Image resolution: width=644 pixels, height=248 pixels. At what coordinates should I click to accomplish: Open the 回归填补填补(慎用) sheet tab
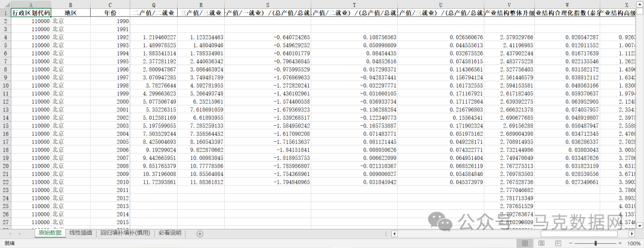125,233
